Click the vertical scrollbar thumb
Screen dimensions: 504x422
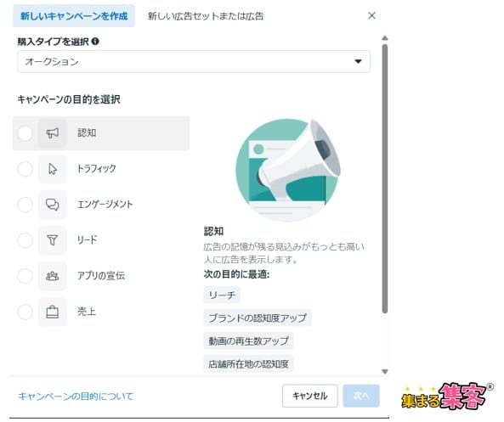coord(385,178)
